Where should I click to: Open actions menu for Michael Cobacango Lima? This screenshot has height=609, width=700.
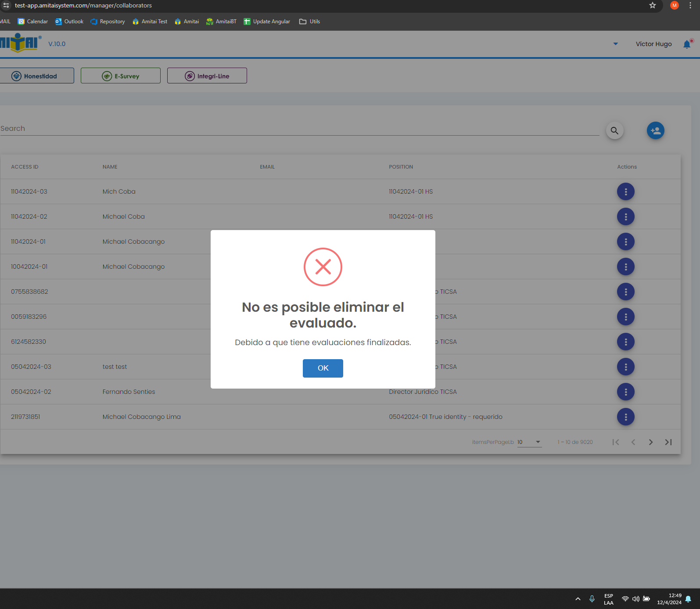[625, 417]
